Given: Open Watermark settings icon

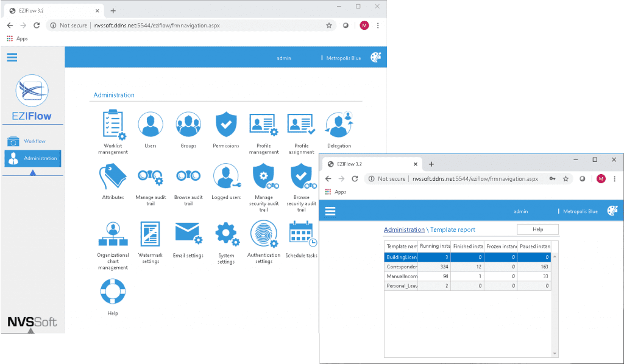Looking at the screenshot, I should [x=151, y=234].
